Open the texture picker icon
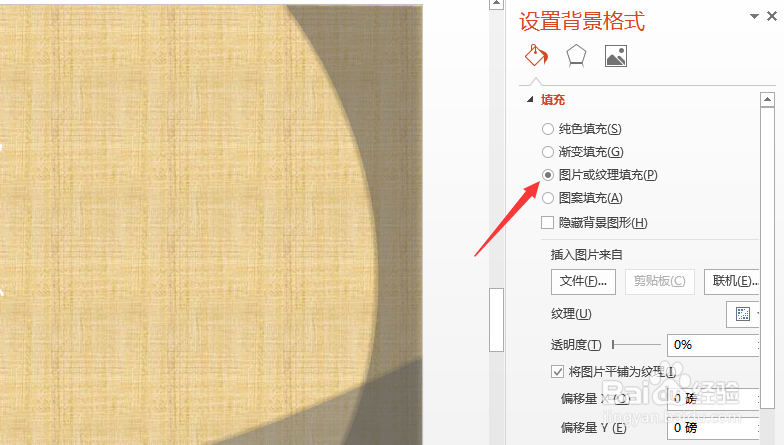The height and width of the screenshot is (445, 784). pyautogui.click(x=743, y=314)
